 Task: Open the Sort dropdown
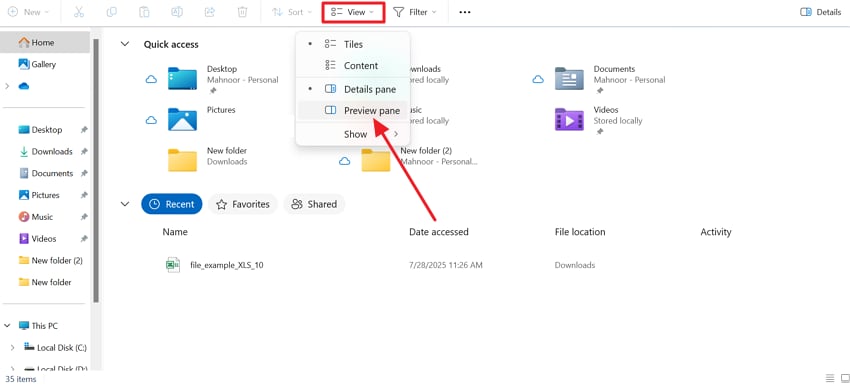[x=292, y=12]
